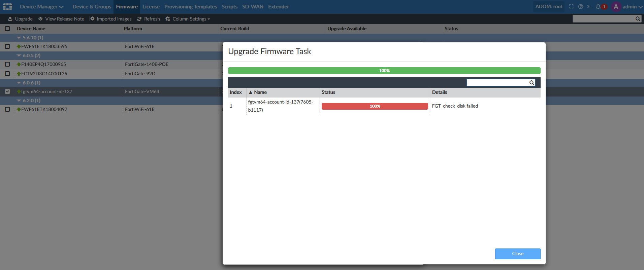Toggle the fullscreen icon in header

click(x=571, y=6)
